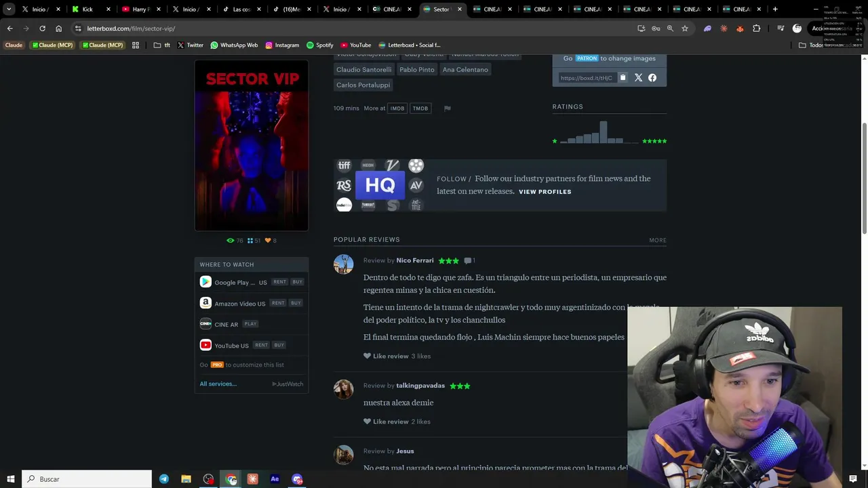Click the Google Play service icon

pyautogui.click(x=205, y=282)
